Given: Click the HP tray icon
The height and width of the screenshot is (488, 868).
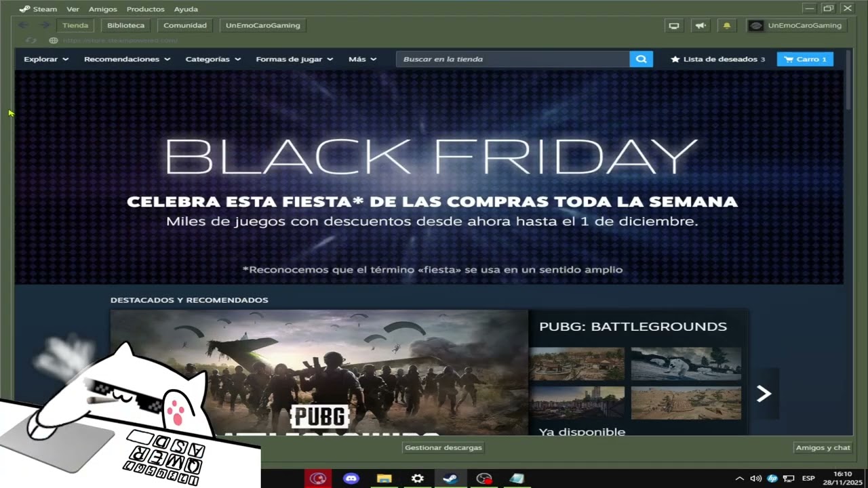Looking at the screenshot, I should point(772,479).
